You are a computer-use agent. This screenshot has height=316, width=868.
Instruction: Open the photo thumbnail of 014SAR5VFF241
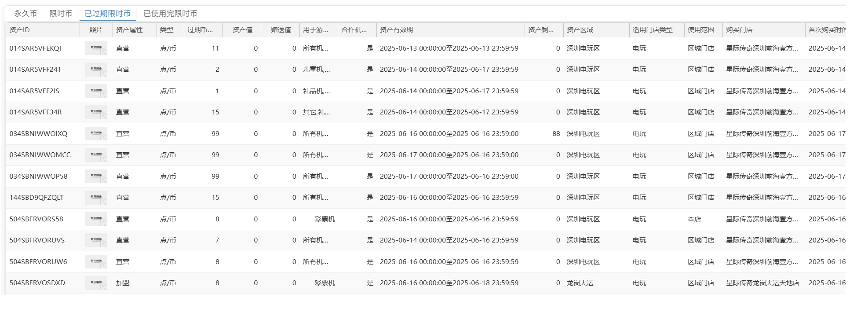(x=96, y=70)
